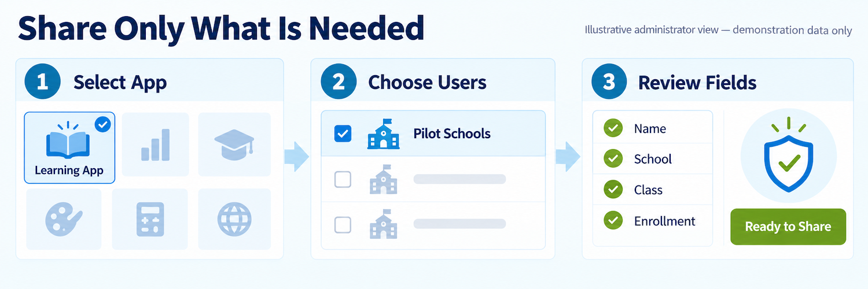The image size is (868, 289).
Task: Select the Class field row
Action: [653, 190]
